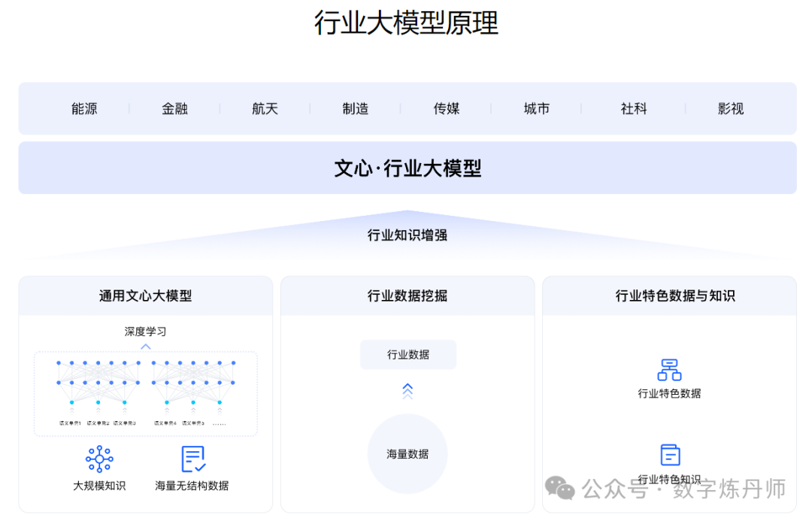Image resolution: width=812 pixels, height=521 pixels.
Task: Click the 行业大模型原理 page title
Action: (x=407, y=23)
